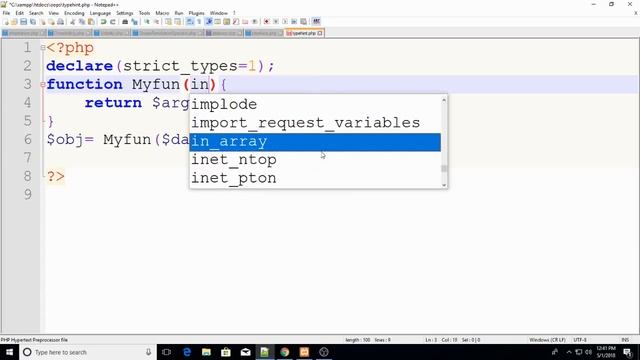Click the Windows (CR LF) status bar field

click(547, 340)
